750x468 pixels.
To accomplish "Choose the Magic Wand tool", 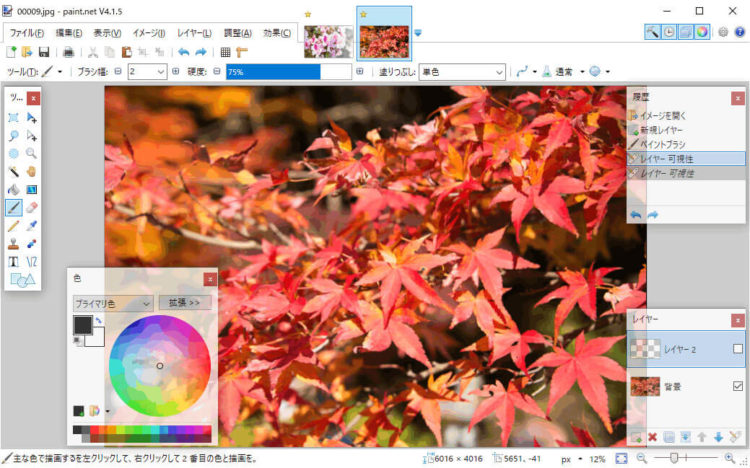I will tap(14, 171).
